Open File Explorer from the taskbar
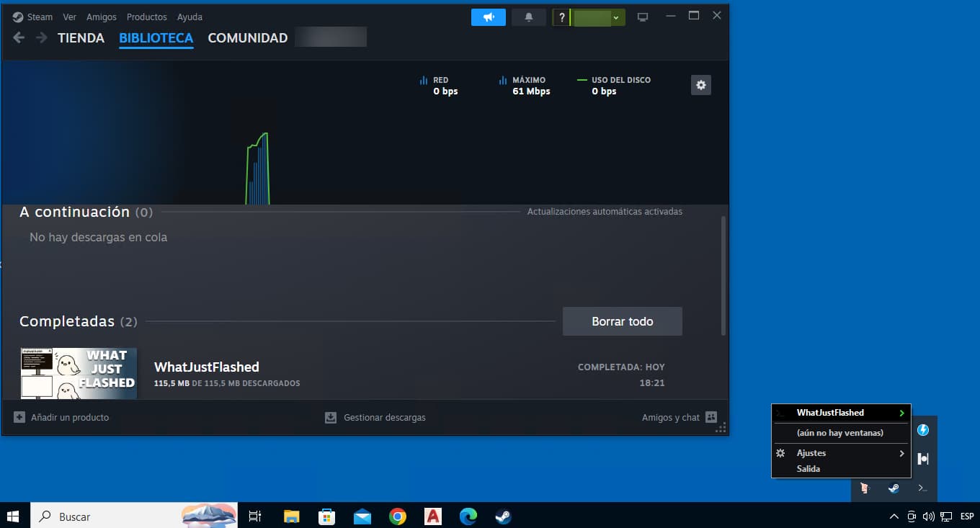Viewport: 980px width, 528px height. point(291,516)
